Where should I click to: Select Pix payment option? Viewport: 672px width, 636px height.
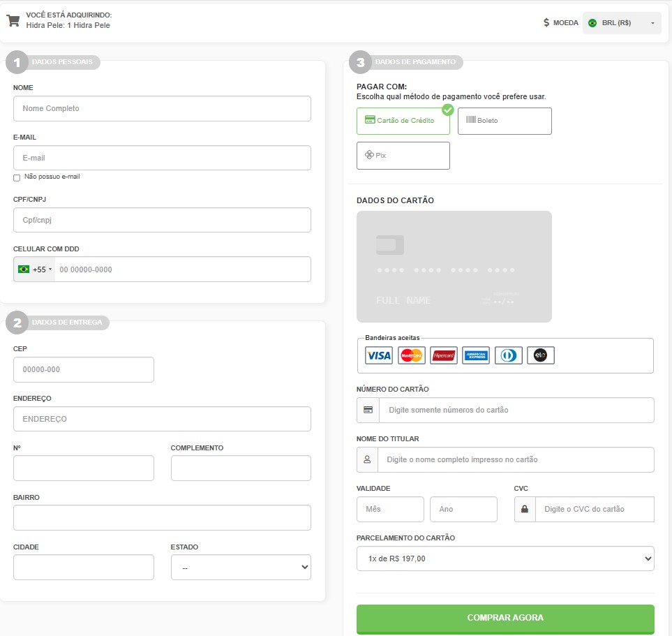pyautogui.click(x=403, y=156)
